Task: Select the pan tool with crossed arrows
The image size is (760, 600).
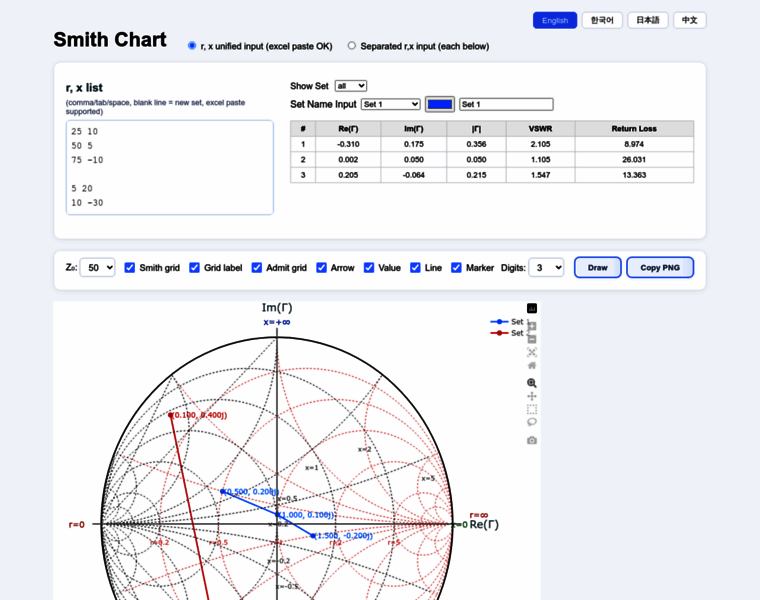Action: coord(532,396)
